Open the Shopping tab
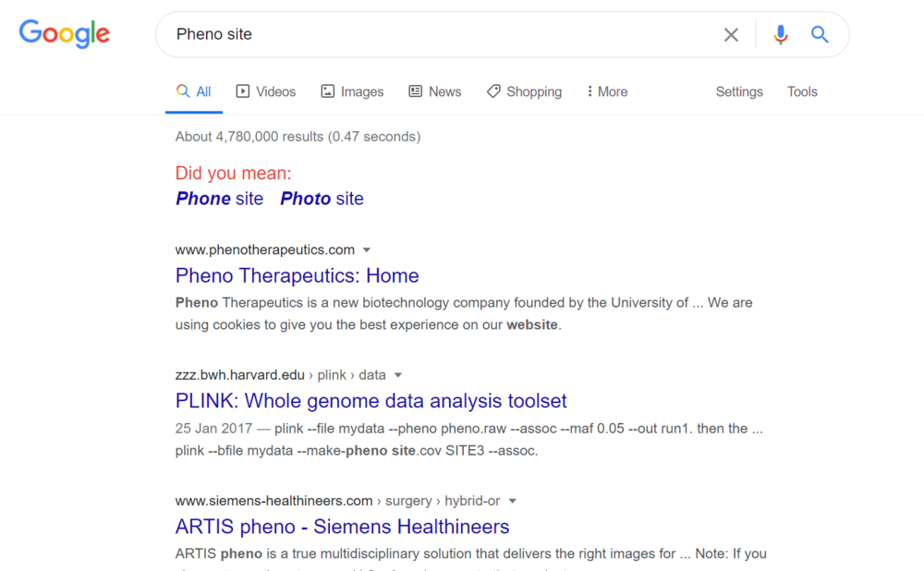The width and height of the screenshot is (924, 571). 524,91
